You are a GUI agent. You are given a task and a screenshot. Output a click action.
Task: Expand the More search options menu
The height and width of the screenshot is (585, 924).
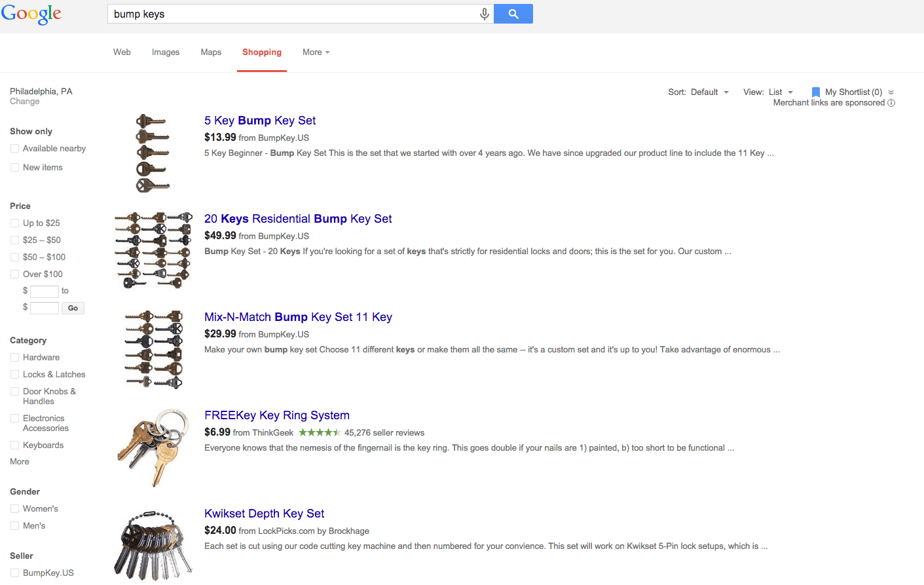(x=316, y=52)
